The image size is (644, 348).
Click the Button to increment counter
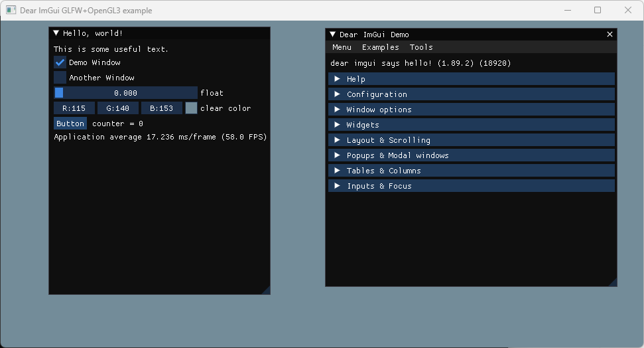[70, 124]
